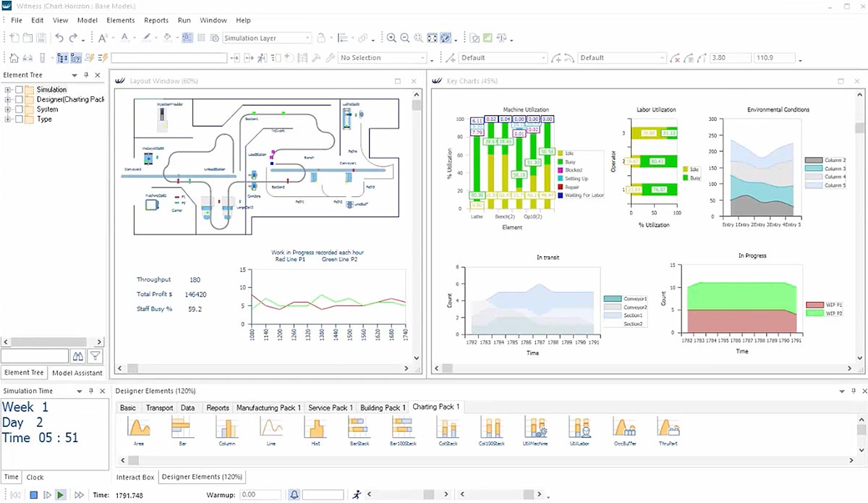Image resolution: width=868 pixels, height=503 pixels.
Task: Click the zoom in magnifier icon
Action: pos(391,38)
